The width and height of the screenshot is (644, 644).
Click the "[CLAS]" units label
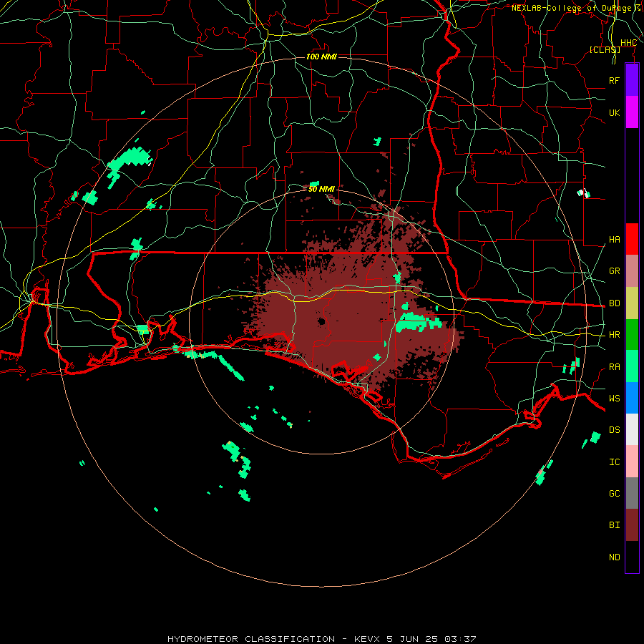pos(605,50)
